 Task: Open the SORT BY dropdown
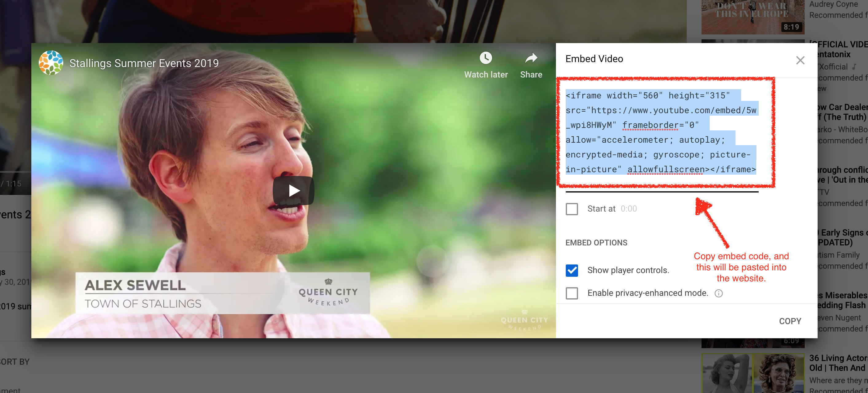[14, 362]
